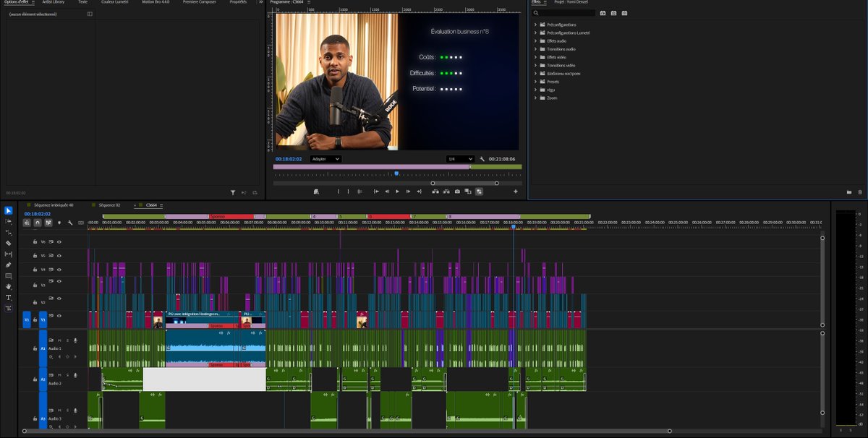Click the Lift button

[435, 192]
